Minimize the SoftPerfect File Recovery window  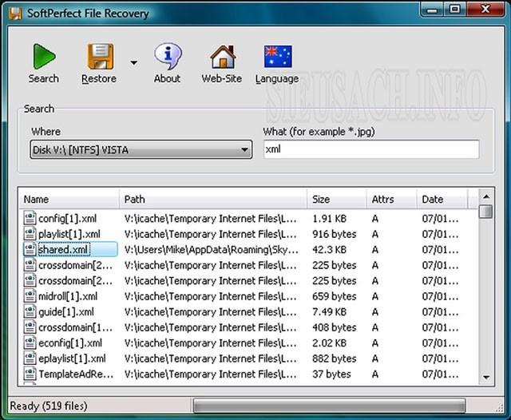click(x=433, y=10)
